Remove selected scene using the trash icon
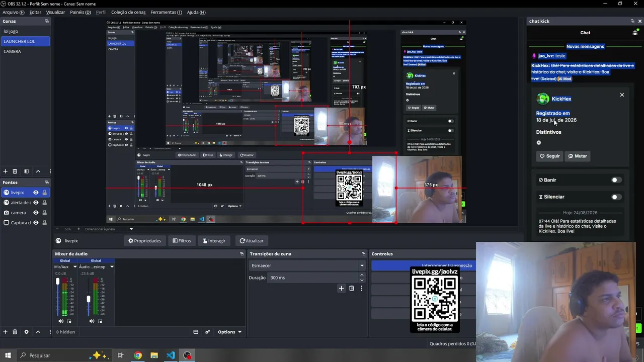 point(15,171)
